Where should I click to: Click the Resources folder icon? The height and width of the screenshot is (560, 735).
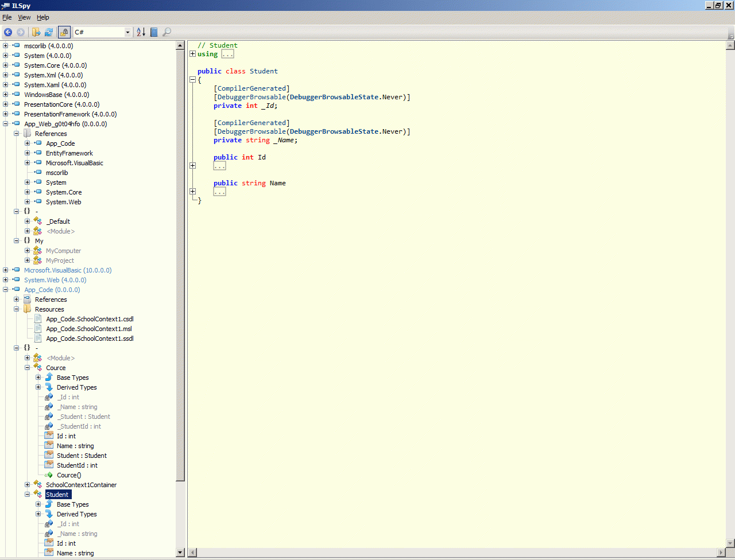[27, 309]
